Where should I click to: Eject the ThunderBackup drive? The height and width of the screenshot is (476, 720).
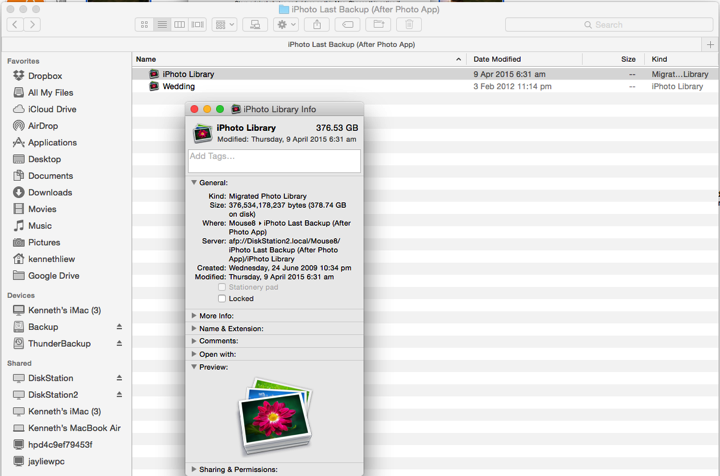(119, 343)
